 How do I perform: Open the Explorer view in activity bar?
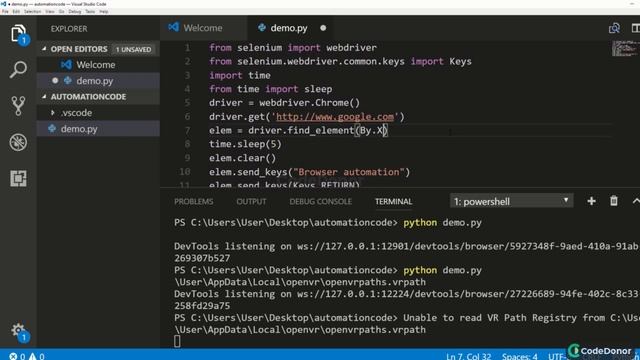tap(18, 33)
